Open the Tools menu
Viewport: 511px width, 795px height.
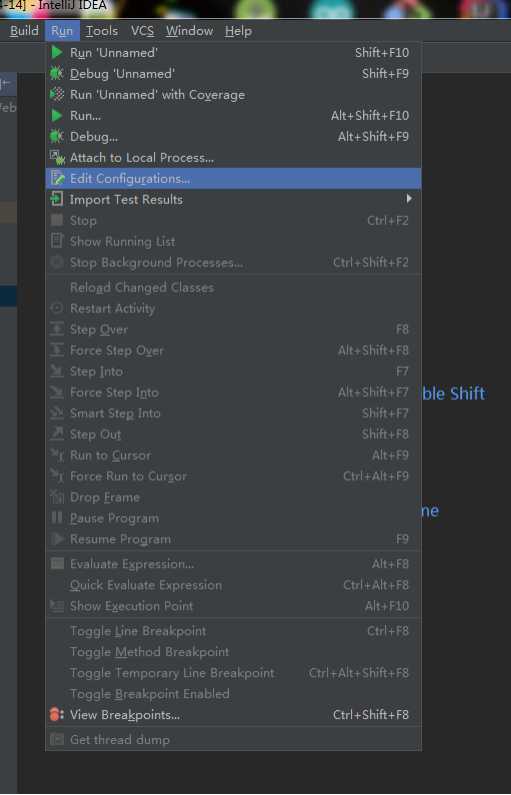point(102,31)
